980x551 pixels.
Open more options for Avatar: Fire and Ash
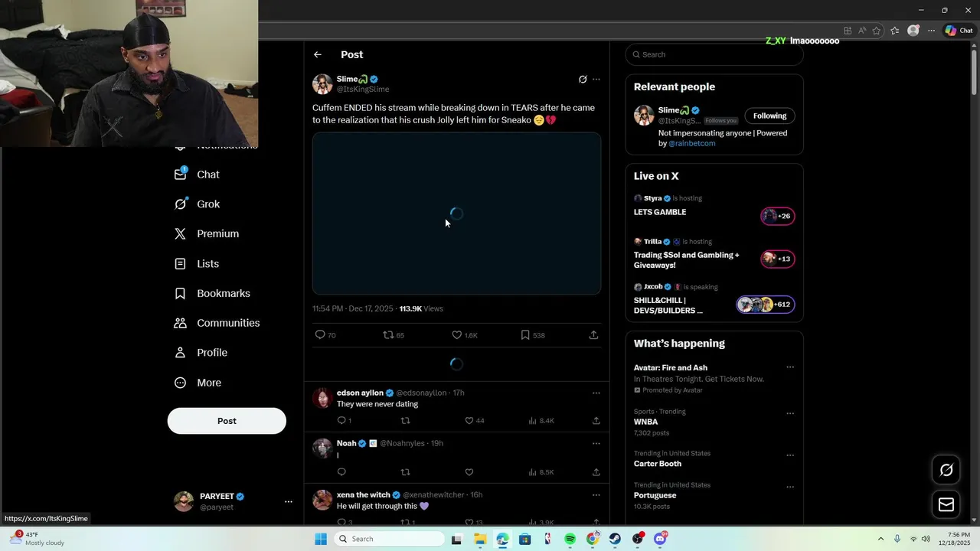tap(790, 367)
